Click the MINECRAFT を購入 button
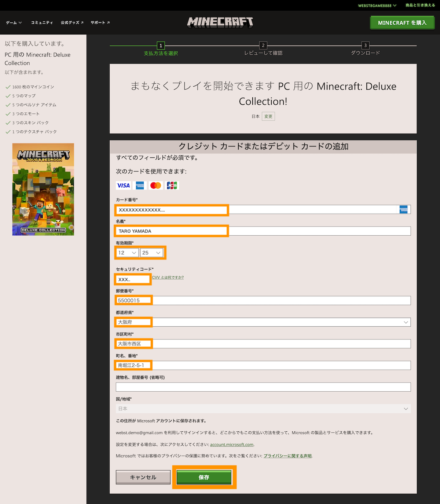This screenshot has width=440, height=504. tap(402, 22)
